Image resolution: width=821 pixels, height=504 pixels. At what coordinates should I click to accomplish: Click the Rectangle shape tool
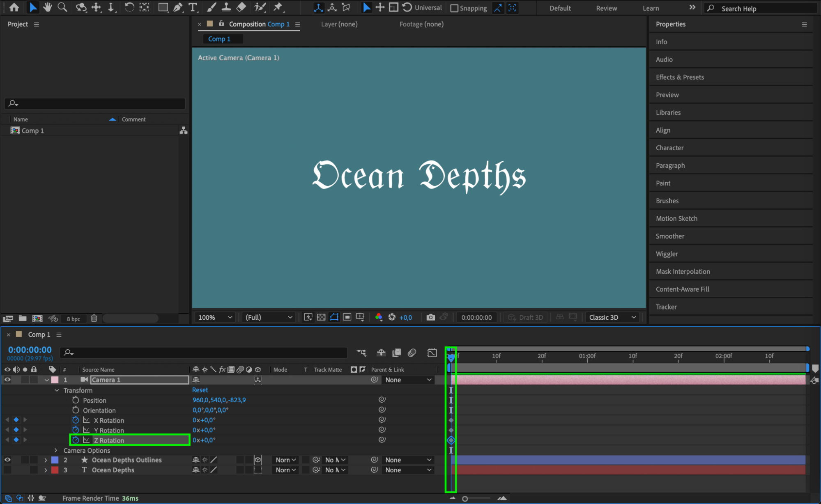pos(163,7)
